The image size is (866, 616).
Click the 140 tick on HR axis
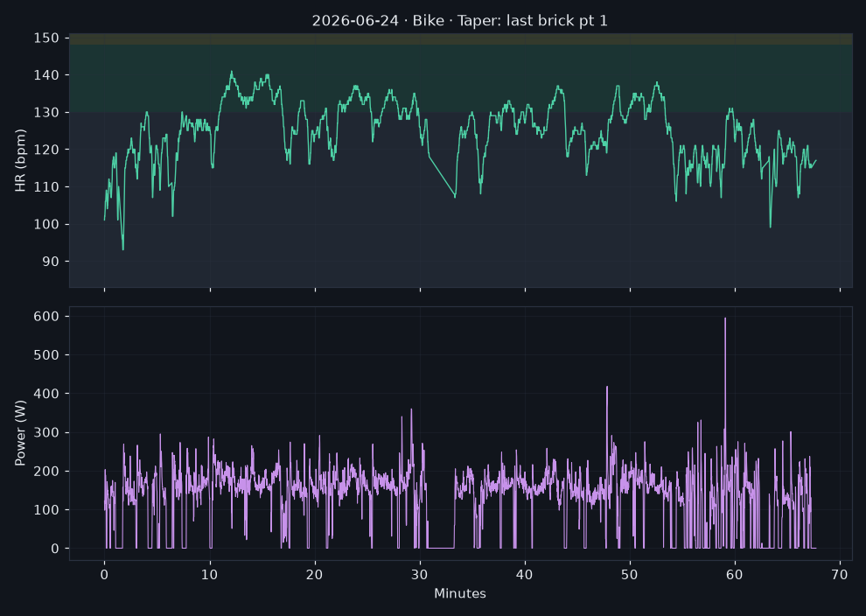(x=46, y=75)
